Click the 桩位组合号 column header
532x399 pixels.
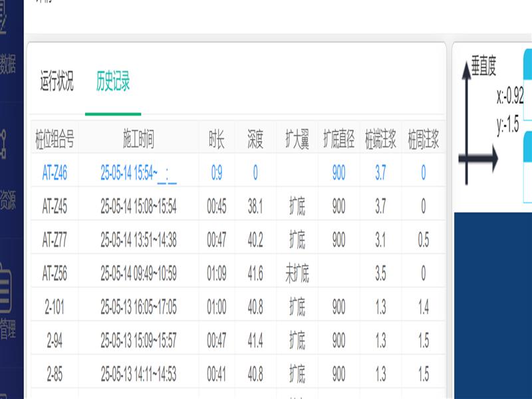(55, 140)
